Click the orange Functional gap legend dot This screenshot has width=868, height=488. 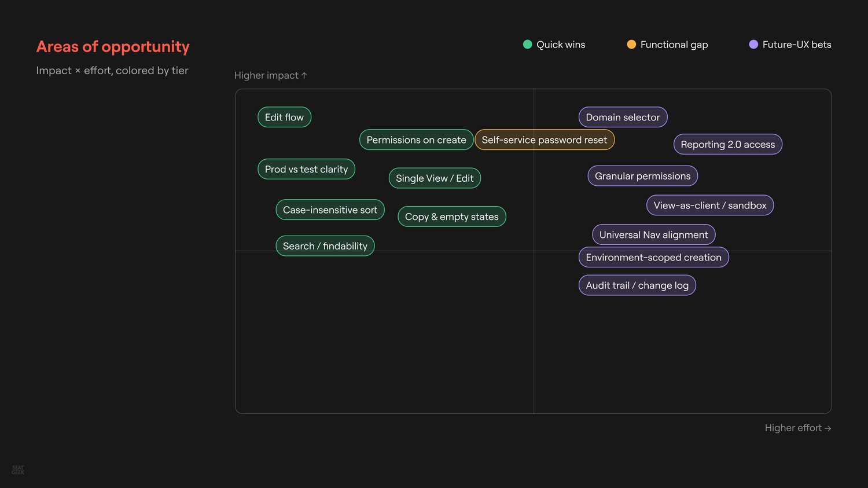631,45
